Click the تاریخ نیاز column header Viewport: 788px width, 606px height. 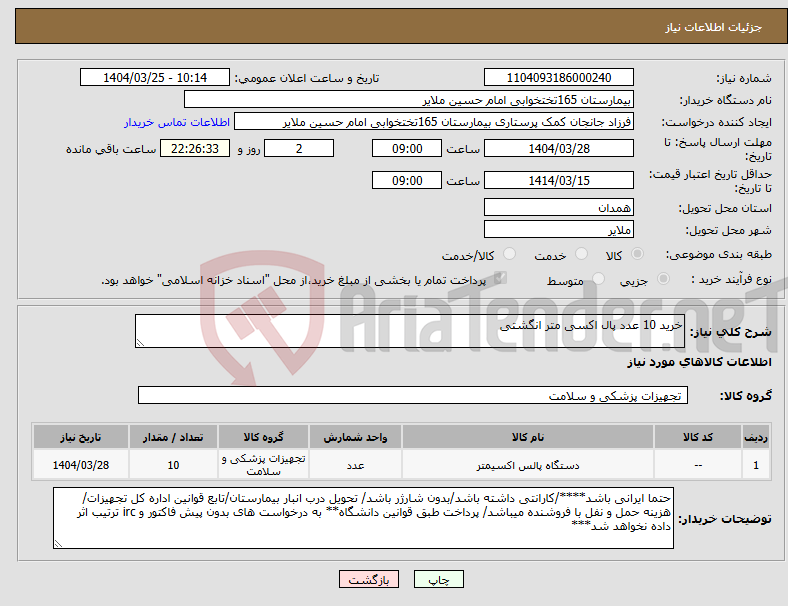[x=80, y=437]
